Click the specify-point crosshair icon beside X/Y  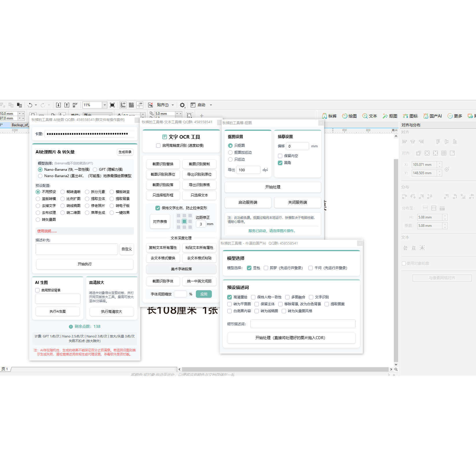[447, 169]
